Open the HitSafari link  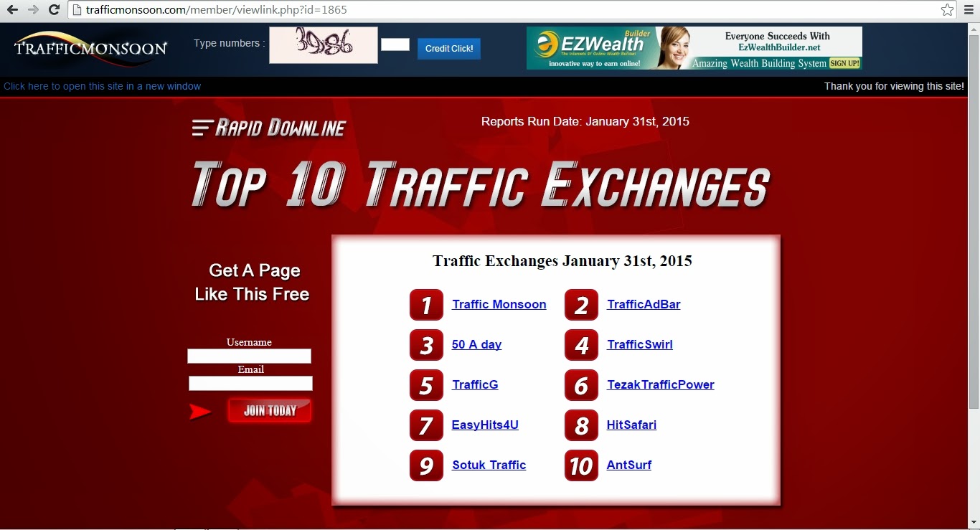point(631,425)
